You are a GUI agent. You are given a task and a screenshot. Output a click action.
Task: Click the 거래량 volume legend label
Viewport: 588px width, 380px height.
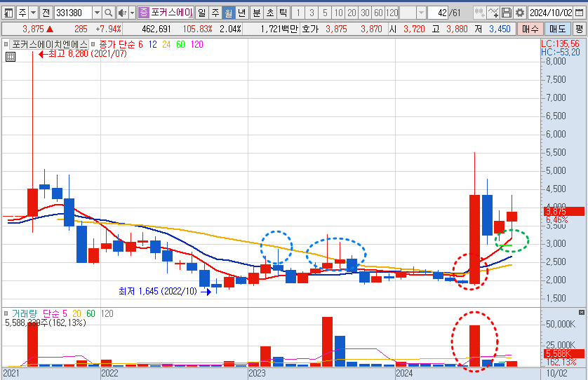[x=25, y=313]
